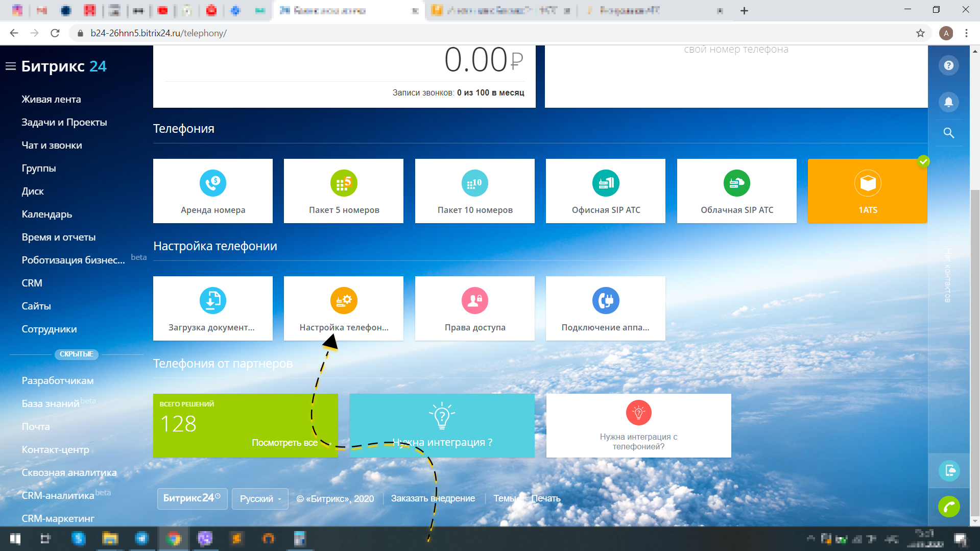Open the Русский language dropdown

[259, 498]
